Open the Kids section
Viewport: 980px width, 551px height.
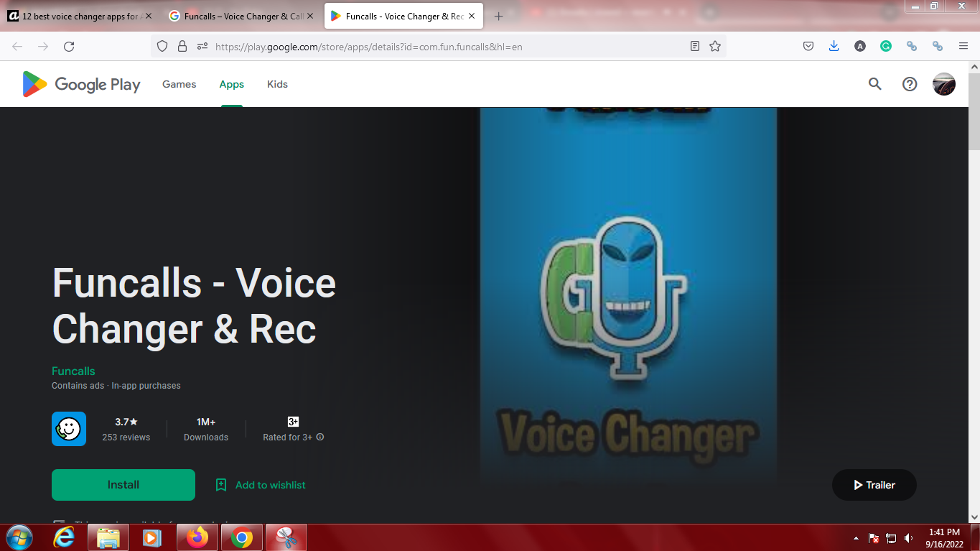click(x=277, y=84)
